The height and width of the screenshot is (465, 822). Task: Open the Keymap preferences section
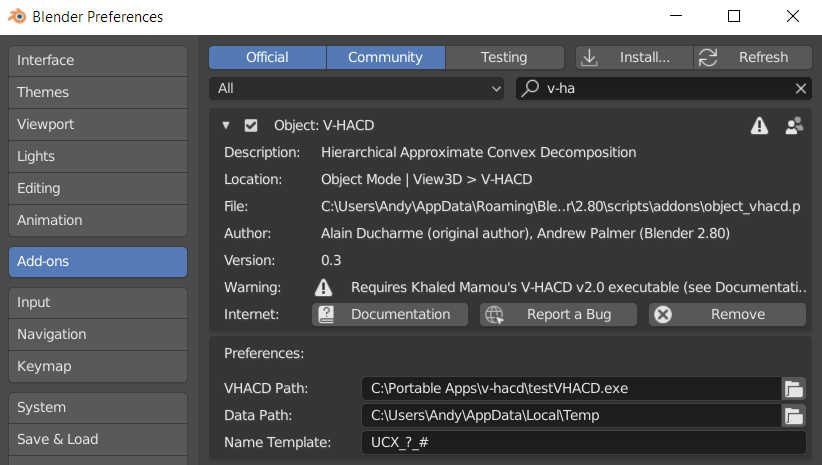(x=98, y=366)
